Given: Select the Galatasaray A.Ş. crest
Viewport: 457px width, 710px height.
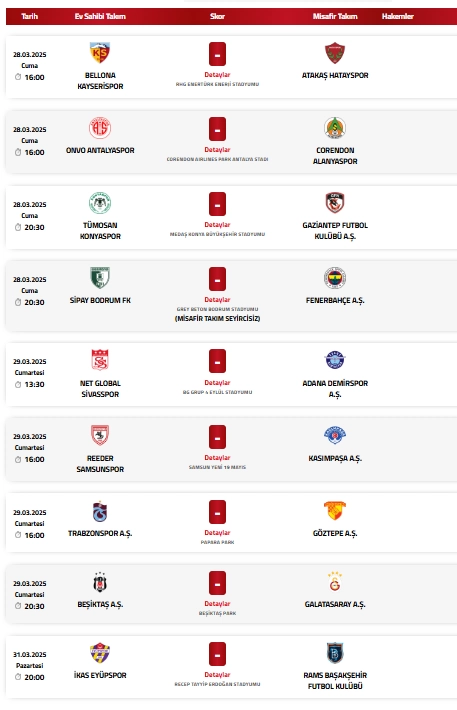Looking at the screenshot, I should point(335,582).
